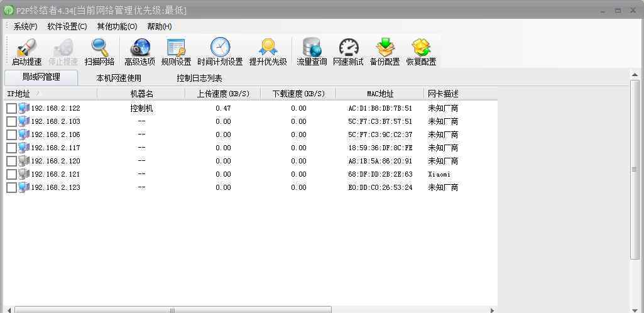The width and height of the screenshot is (644, 313).
Task: Sort by 上传速度(KB/S) column header
Action: pyautogui.click(x=223, y=94)
